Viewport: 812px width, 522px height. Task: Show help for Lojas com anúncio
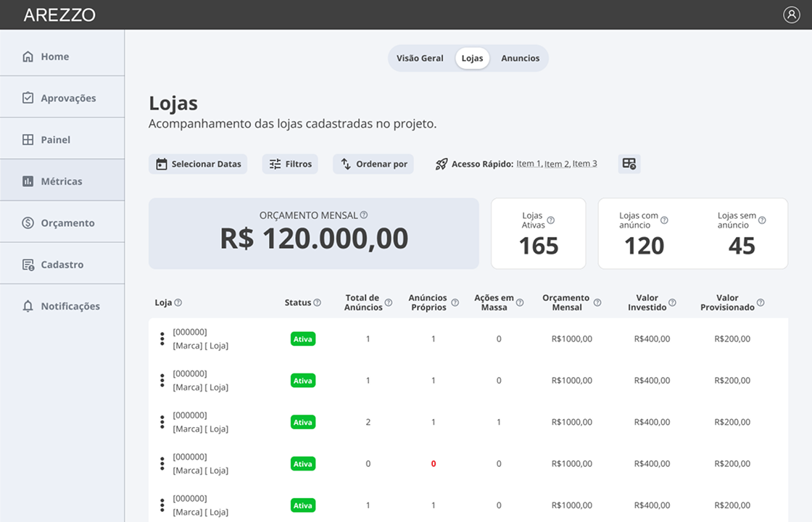click(x=664, y=220)
